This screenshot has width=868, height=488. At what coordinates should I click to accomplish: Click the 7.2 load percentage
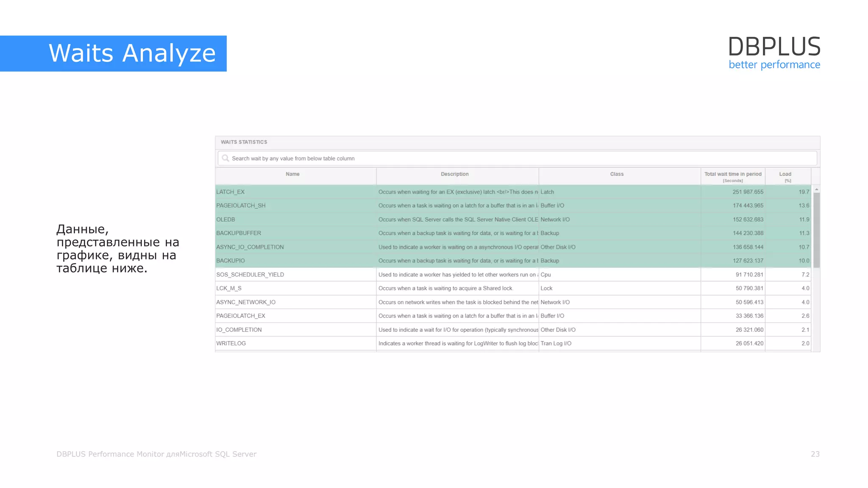(x=805, y=274)
